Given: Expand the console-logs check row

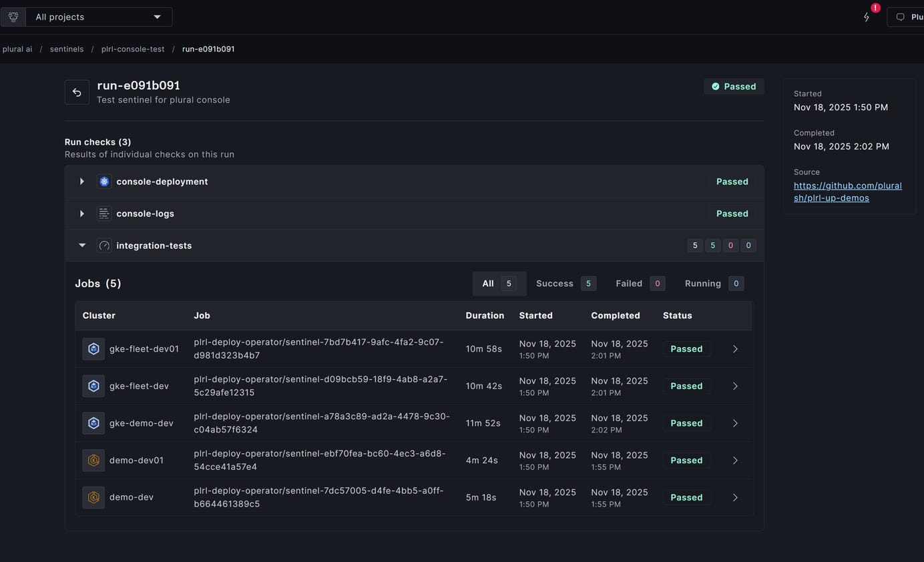Looking at the screenshot, I should tap(82, 214).
